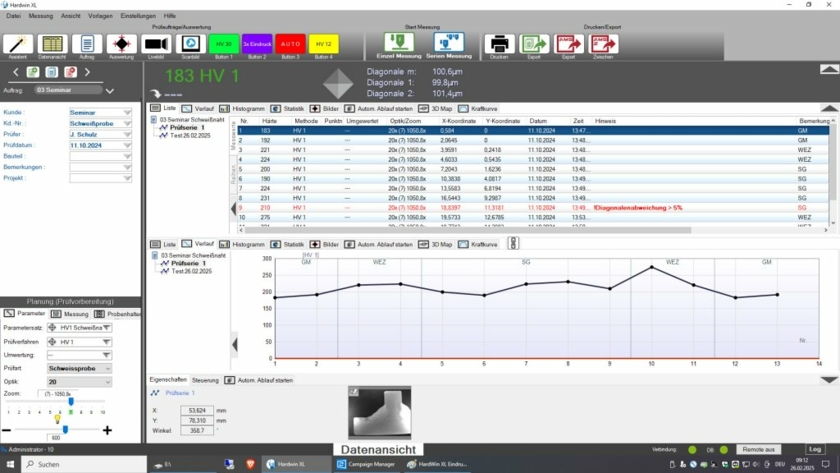
Task: Click the Remote aus button
Action: (x=759, y=450)
